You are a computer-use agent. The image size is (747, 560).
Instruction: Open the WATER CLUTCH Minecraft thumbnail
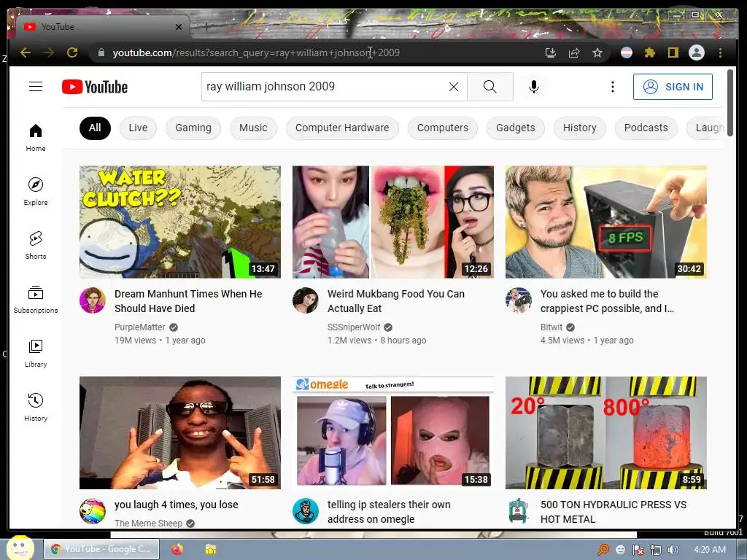click(180, 222)
